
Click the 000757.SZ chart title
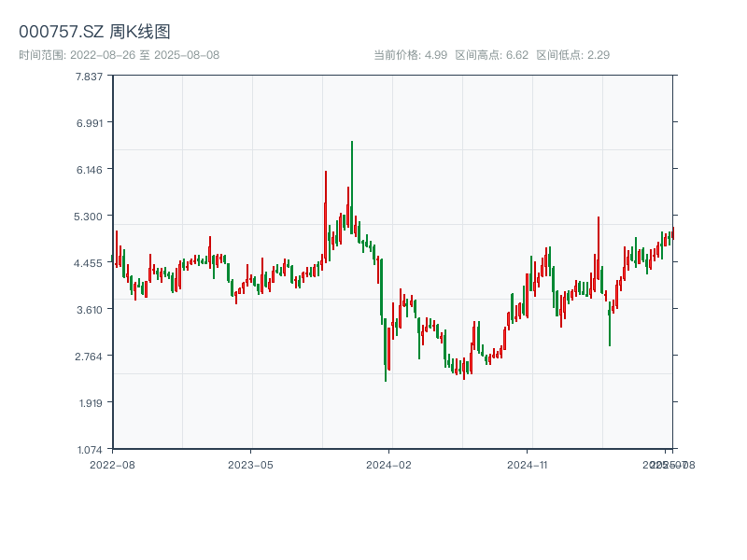coord(95,33)
